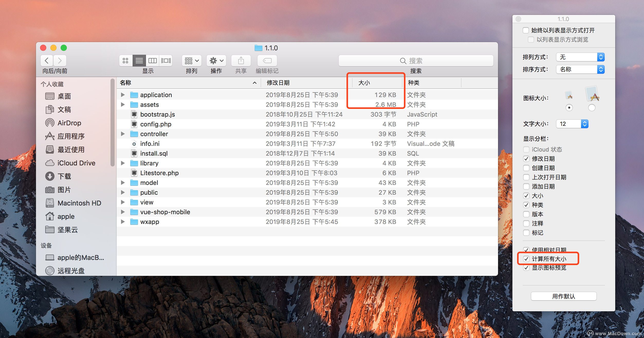Click the Finder sidebar scrollbar
Viewport: 644px width, 338px height.
coord(112,123)
